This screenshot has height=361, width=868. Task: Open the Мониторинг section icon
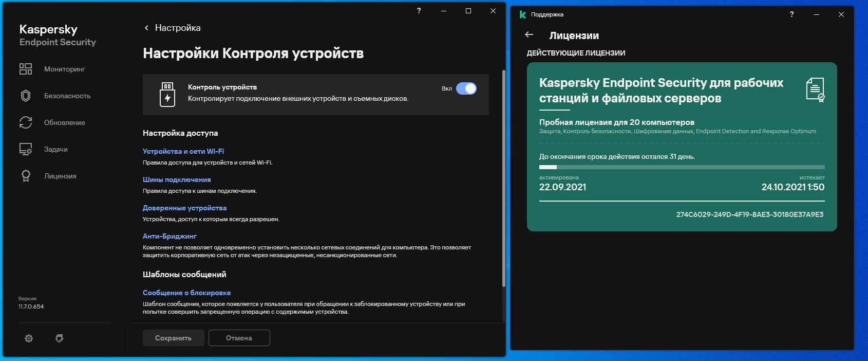26,69
